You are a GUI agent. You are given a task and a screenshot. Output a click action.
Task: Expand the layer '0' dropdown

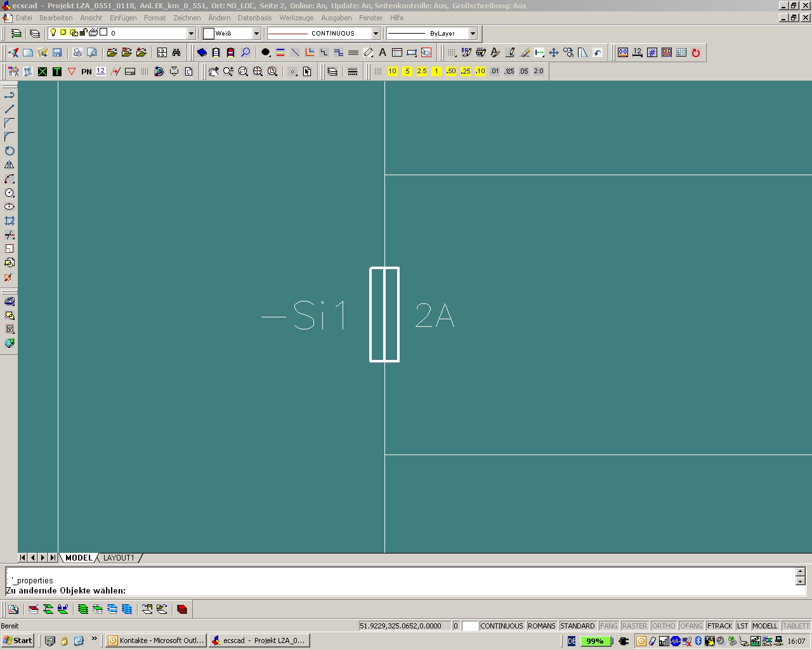coord(191,33)
